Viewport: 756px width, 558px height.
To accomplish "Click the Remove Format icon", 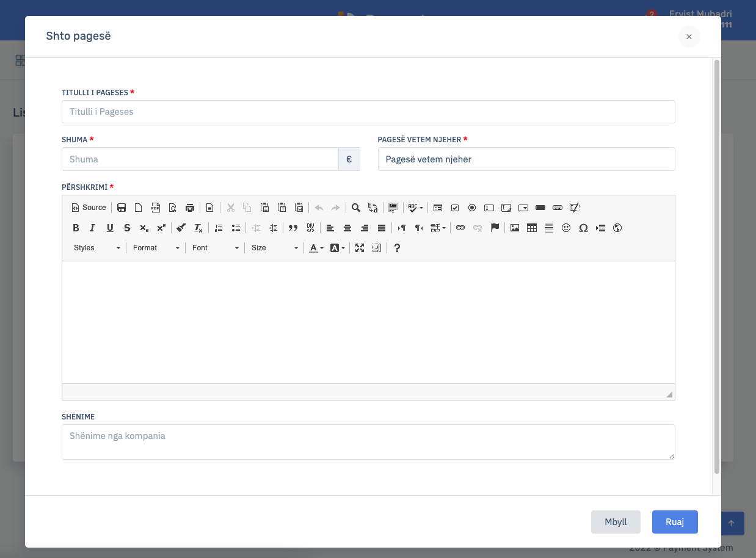I will [x=198, y=228].
